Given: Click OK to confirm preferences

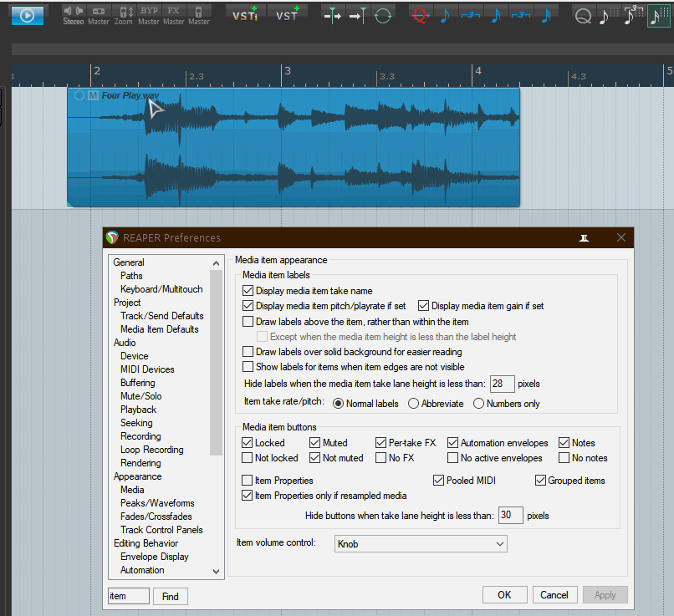Looking at the screenshot, I should tap(504, 595).
